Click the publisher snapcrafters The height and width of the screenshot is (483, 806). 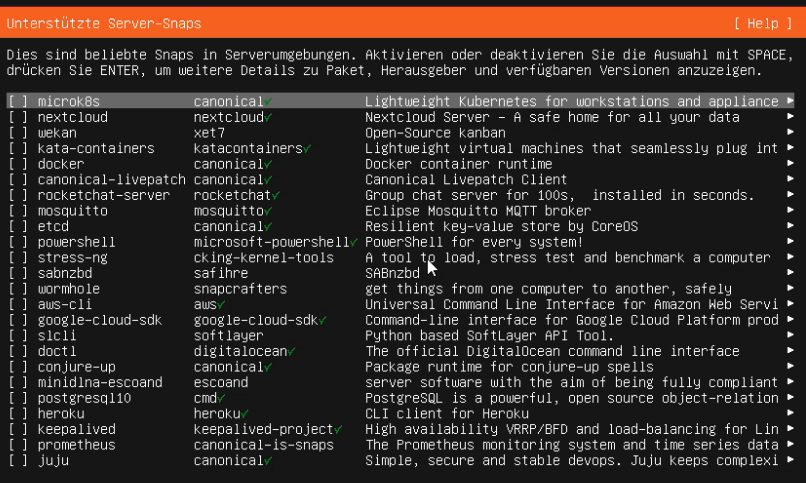click(x=240, y=289)
